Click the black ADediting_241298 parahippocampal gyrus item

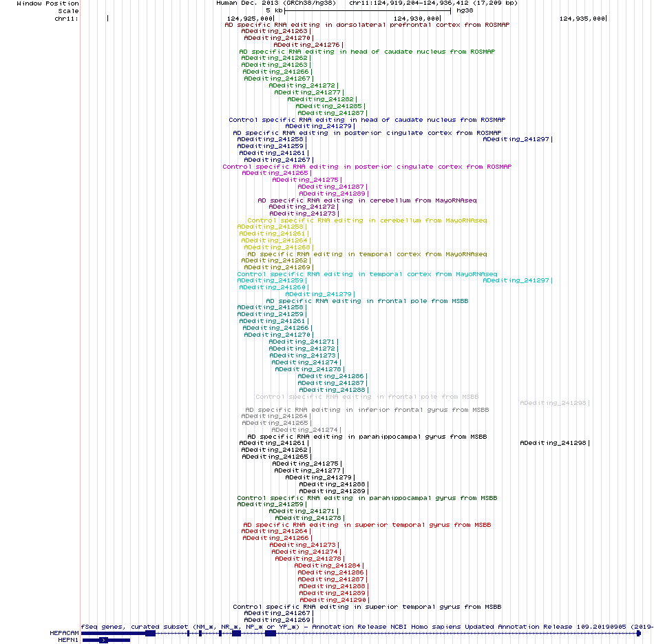pyautogui.click(x=555, y=444)
